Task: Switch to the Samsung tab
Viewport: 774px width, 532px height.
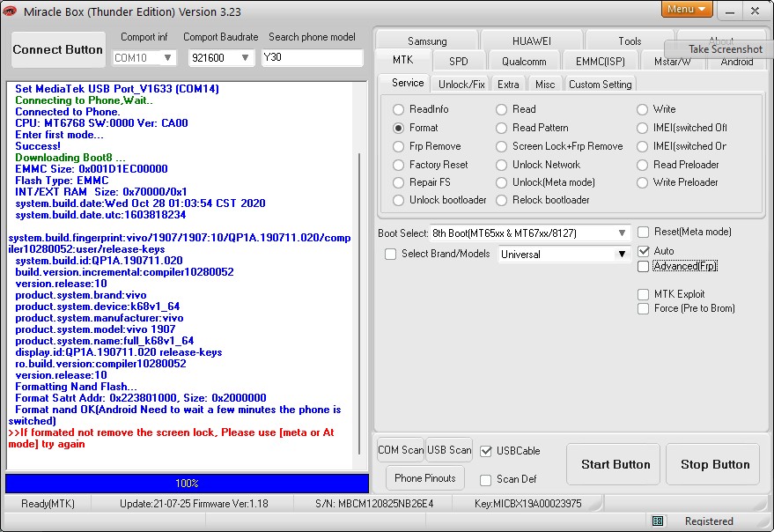Action: [427, 41]
